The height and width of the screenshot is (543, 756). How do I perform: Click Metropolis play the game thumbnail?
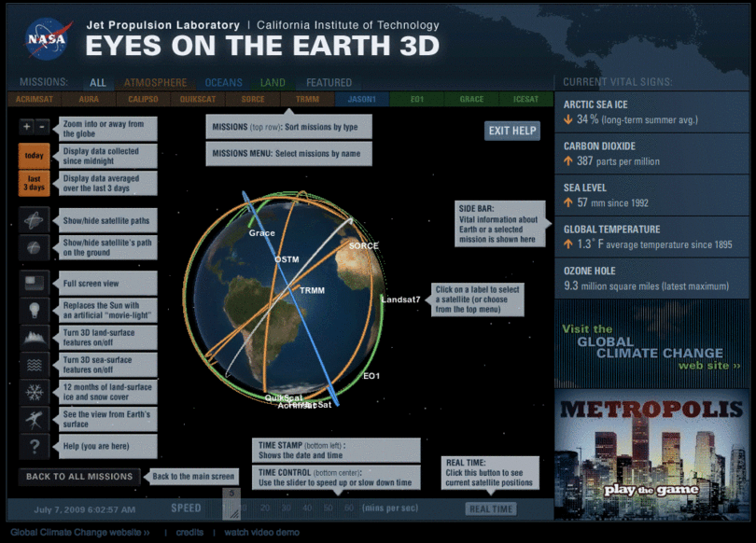[651, 453]
